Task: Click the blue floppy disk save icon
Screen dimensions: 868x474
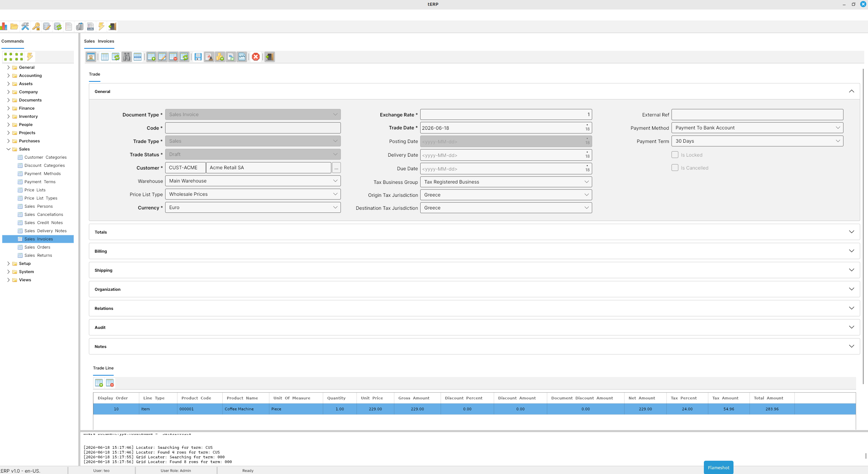Action: [x=198, y=57]
